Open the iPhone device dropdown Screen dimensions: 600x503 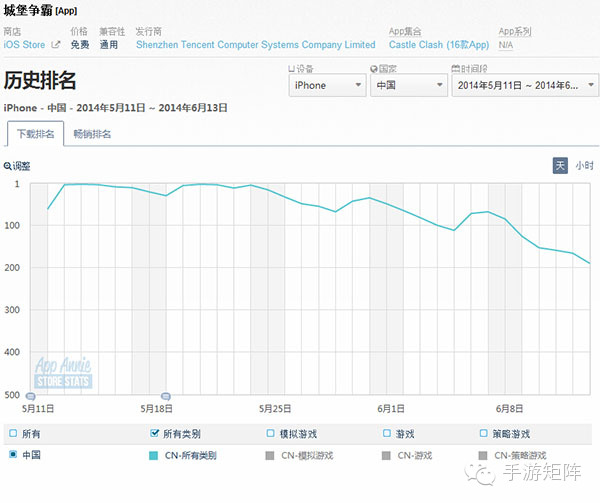pos(328,85)
